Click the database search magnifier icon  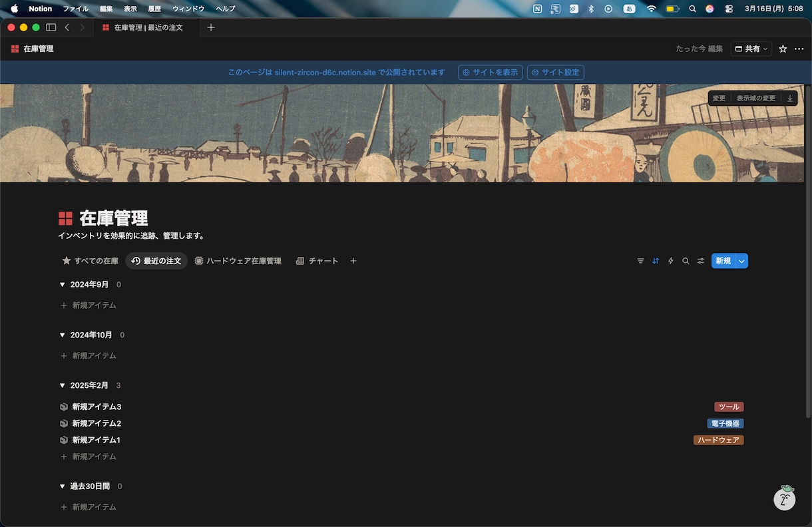[686, 261]
